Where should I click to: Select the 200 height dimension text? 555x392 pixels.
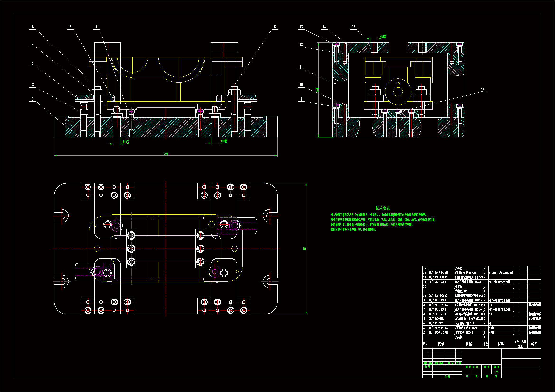point(304,249)
